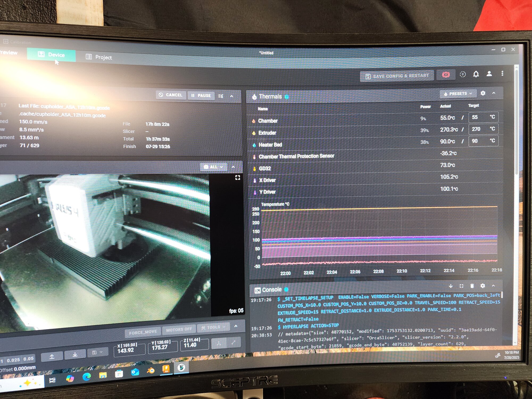Toggle GD32 sensor series in chart
The width and height of the screenshot is (532, 399).
[265, 168]
